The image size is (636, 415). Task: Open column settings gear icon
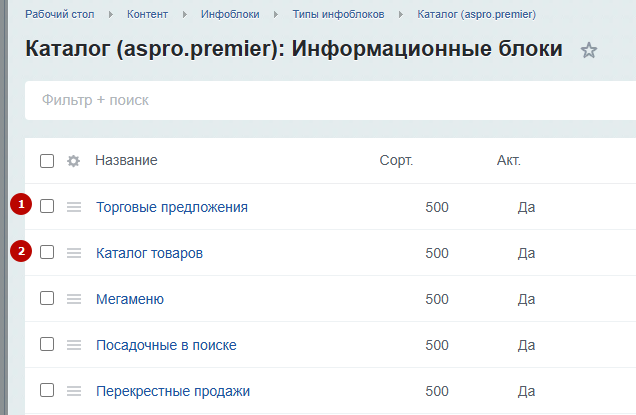73,161
